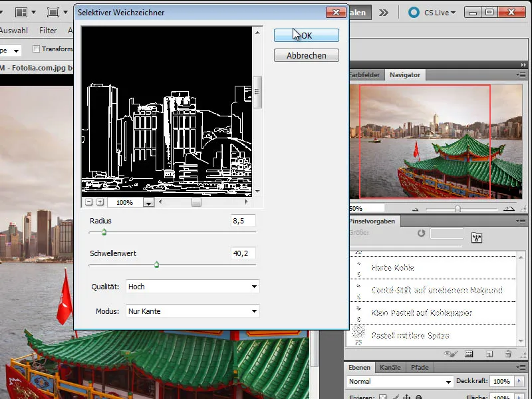The height and width of the screenshot is (399, 532).
Task: Toggle the brush panel folder icon
Action: tap(477, 237)
